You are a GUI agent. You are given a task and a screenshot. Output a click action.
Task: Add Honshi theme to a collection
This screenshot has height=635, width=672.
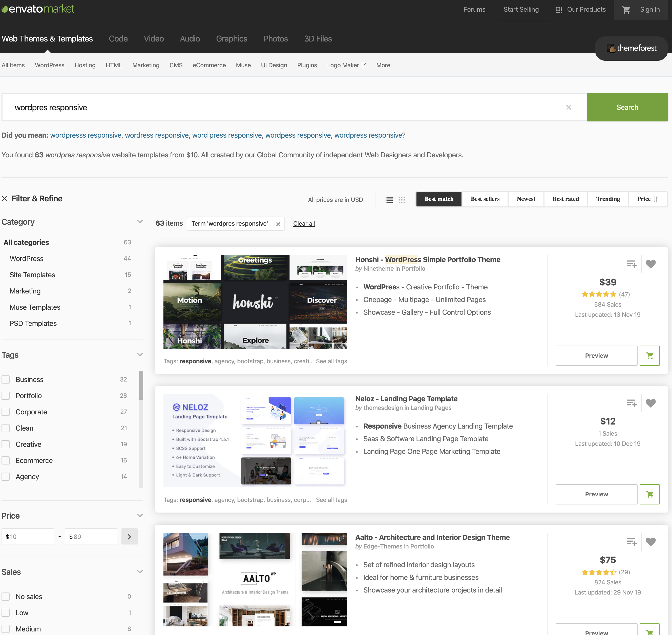(x=631, y=264)
